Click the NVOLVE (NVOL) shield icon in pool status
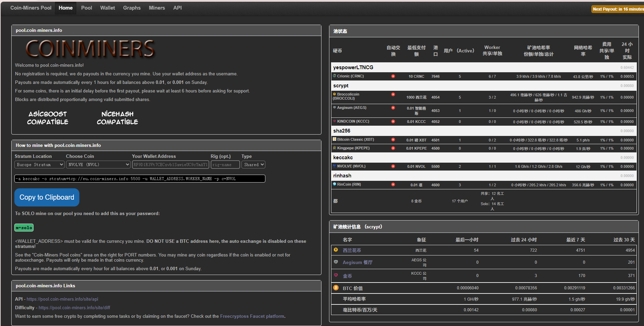The image size is (644, 326). pyautogui.click(x=334, y=166)
